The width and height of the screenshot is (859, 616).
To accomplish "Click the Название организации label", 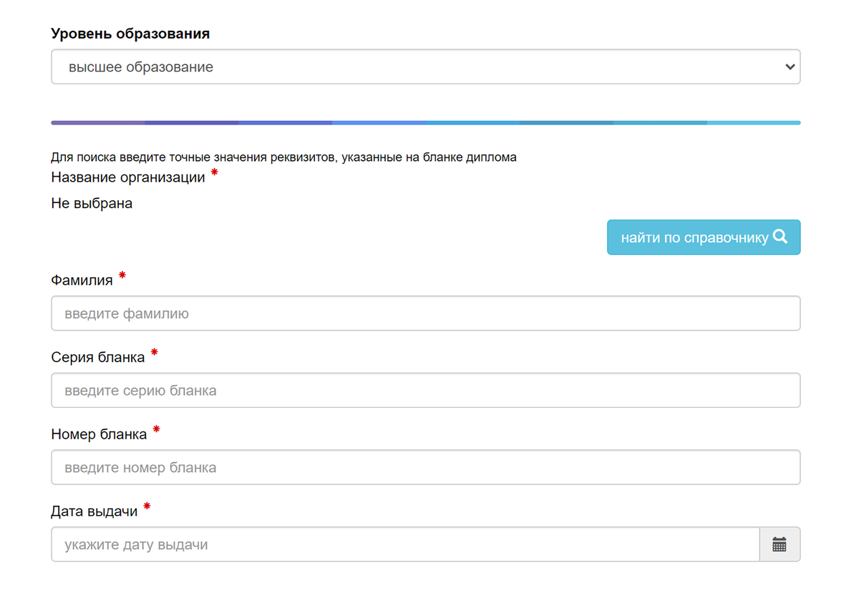I will [127, 177].
